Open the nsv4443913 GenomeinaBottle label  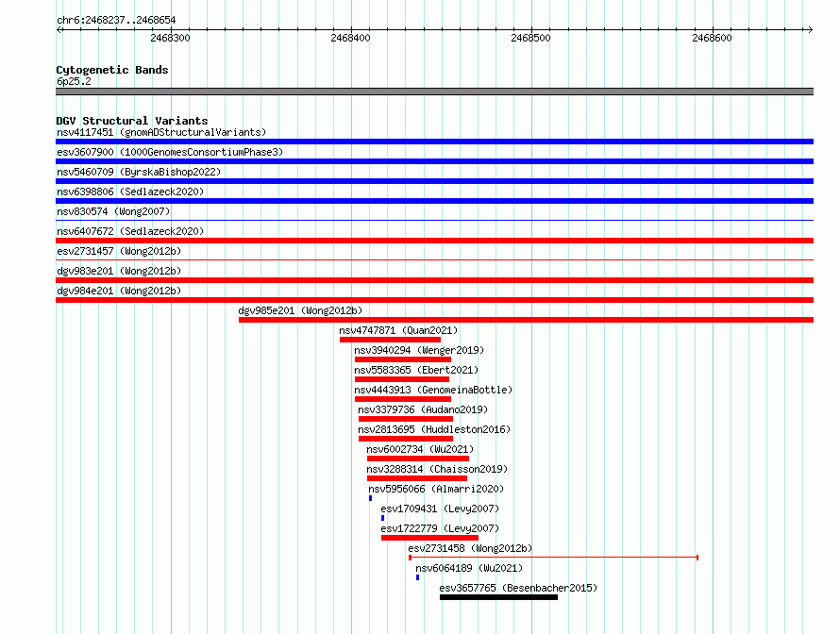pos(433,390)
